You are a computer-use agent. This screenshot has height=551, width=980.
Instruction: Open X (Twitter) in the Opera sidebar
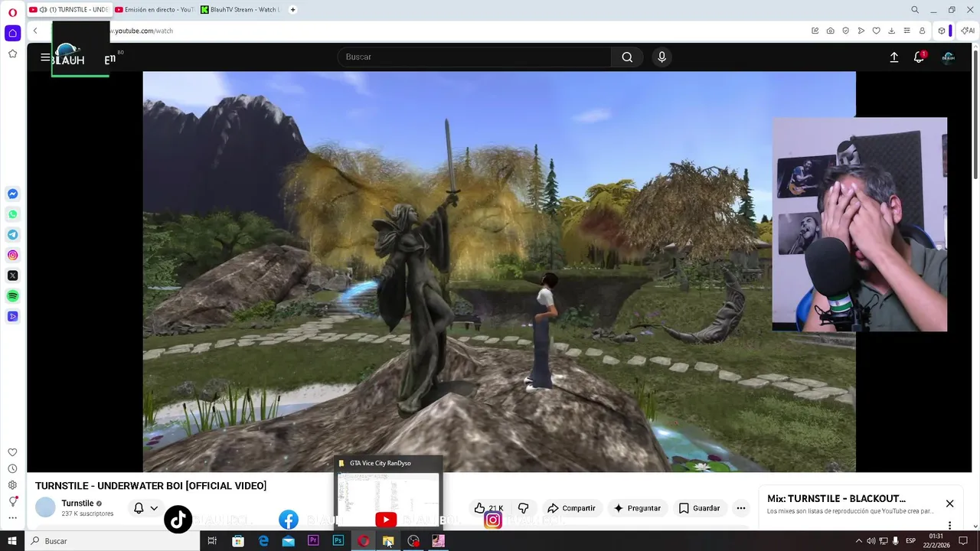(12, 275)
